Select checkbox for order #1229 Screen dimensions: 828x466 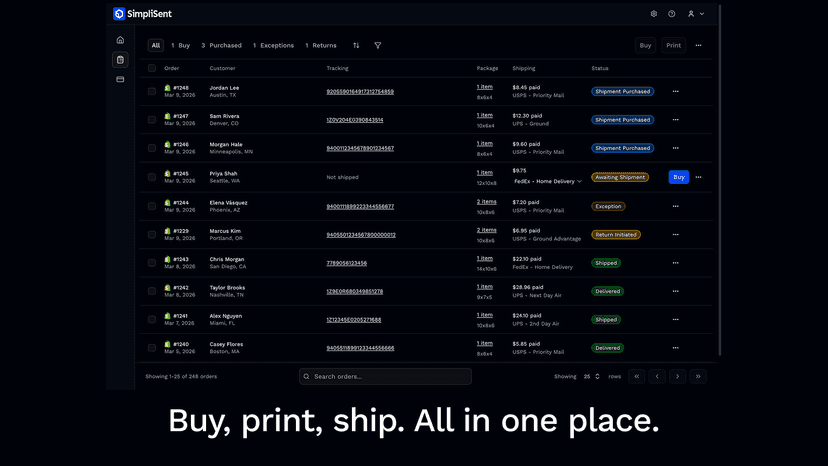tap(152, 235)
